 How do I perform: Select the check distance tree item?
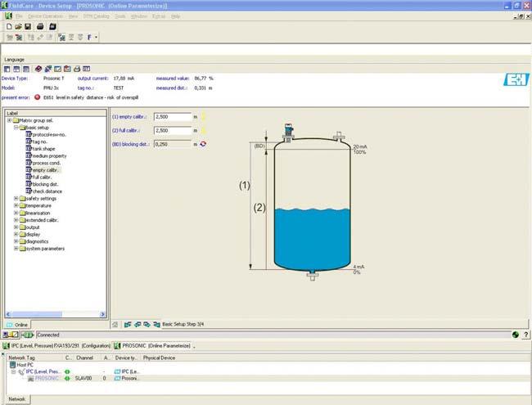pos(47,191)
